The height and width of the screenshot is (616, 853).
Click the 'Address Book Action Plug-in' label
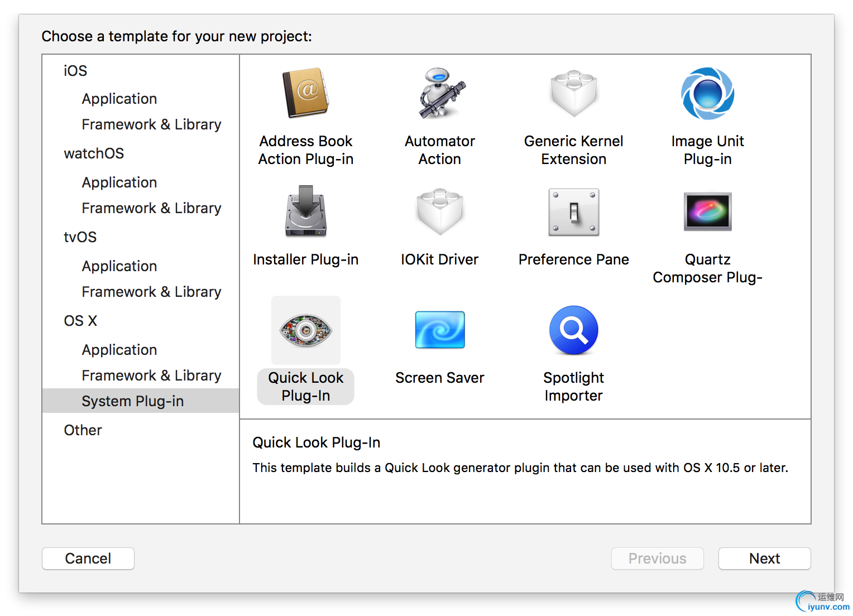(x=306, y=150)
